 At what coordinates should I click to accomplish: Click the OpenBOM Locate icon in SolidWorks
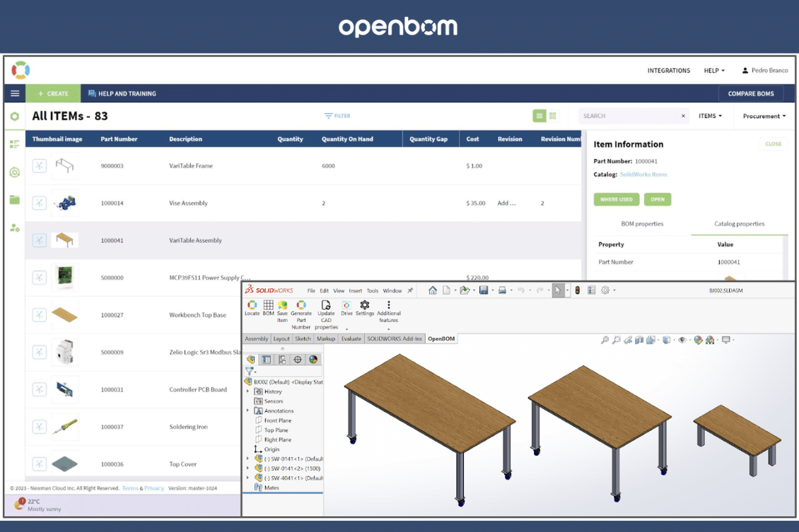[252, 305]
